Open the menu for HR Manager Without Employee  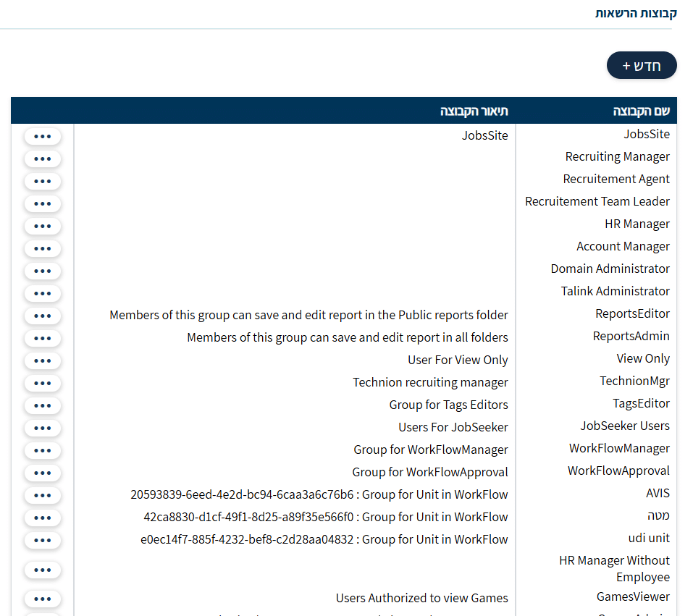point(43,570)
